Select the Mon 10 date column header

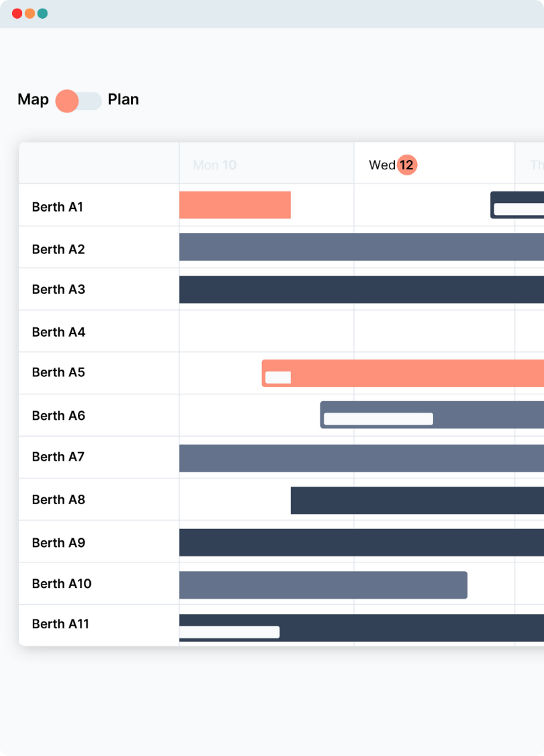(215, 165)
